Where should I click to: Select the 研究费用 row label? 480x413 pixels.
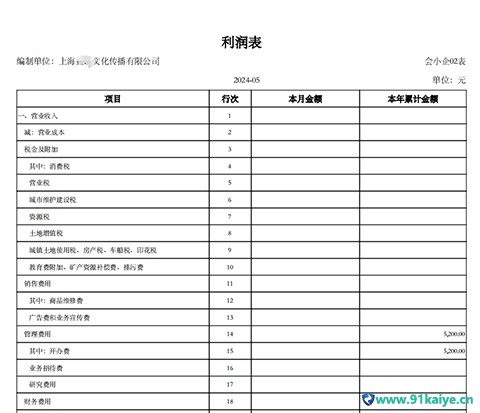coord(43,384)
